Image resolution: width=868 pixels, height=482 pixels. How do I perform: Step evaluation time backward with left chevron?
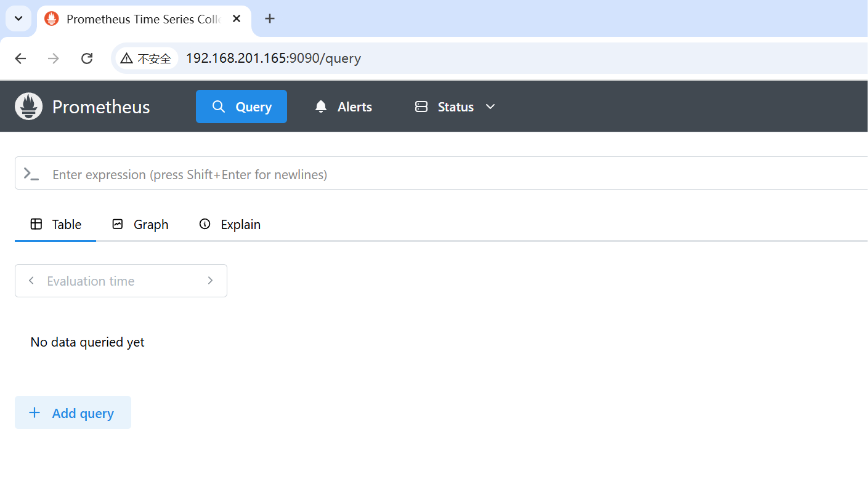coord(31,281)
